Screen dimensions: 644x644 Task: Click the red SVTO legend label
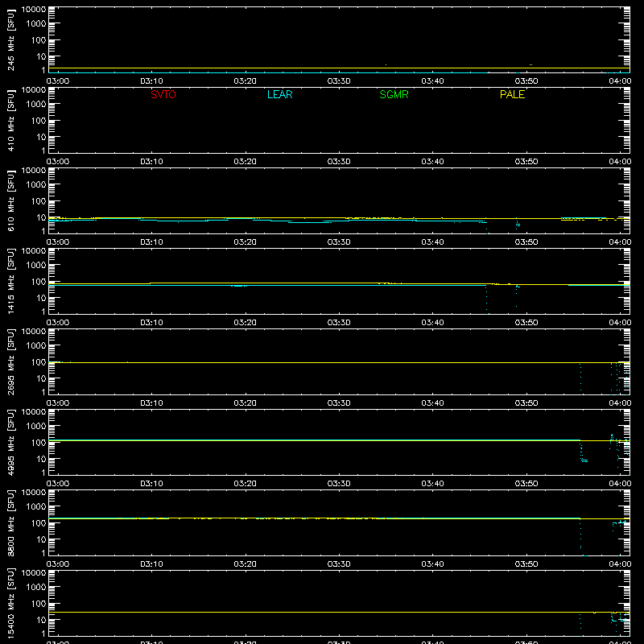coord(163,94)
